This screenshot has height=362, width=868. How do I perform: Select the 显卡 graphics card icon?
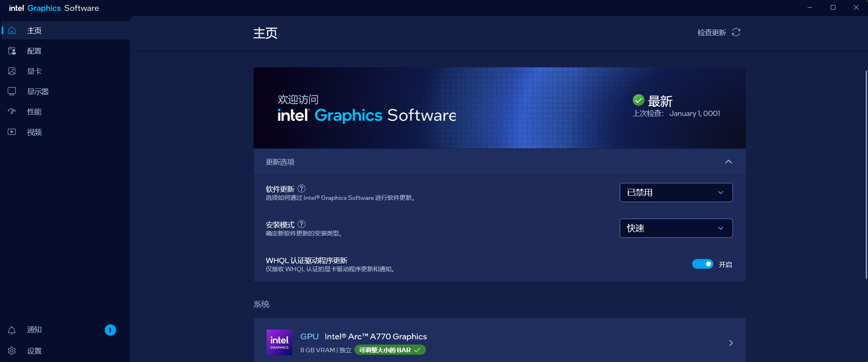tap(12, 71)
